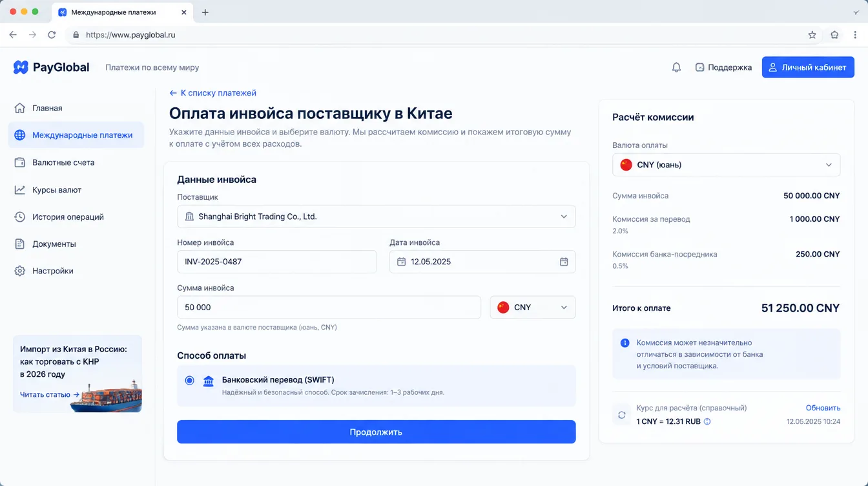Open the CNY currency dropdown beside amount
Screen dimensions: 868x486
click(x=533, y=308)
